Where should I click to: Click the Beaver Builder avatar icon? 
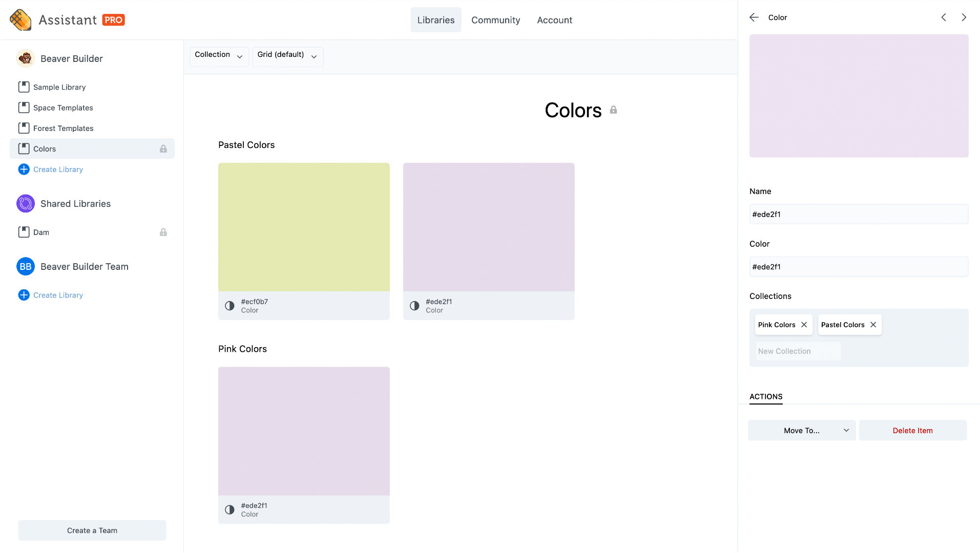point(25,58)
